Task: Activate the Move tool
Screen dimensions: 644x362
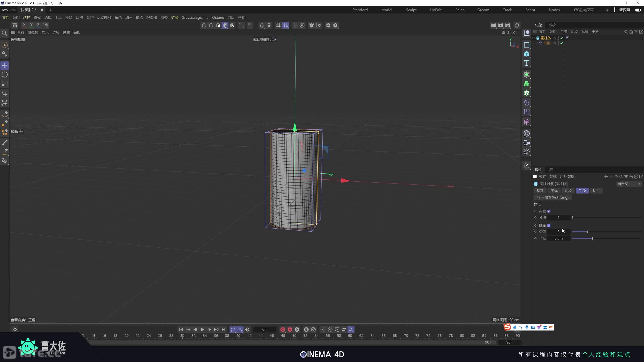Action: point(5,66)
